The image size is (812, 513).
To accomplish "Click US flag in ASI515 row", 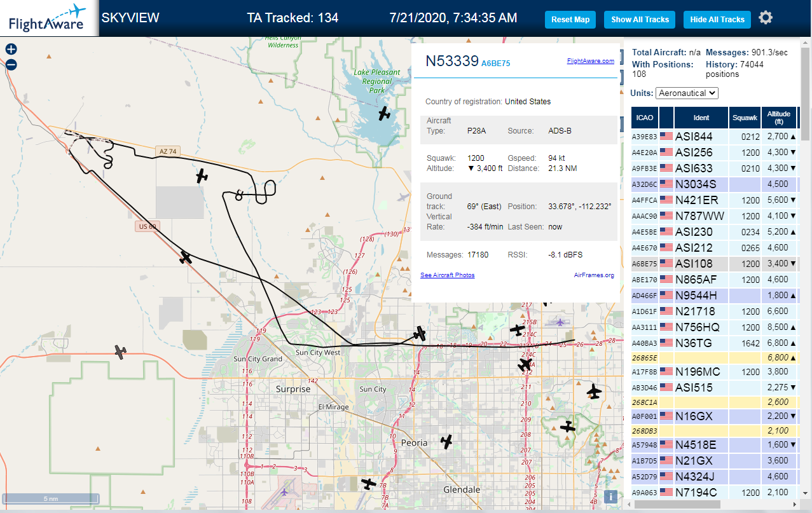I will tap(666, 387).
